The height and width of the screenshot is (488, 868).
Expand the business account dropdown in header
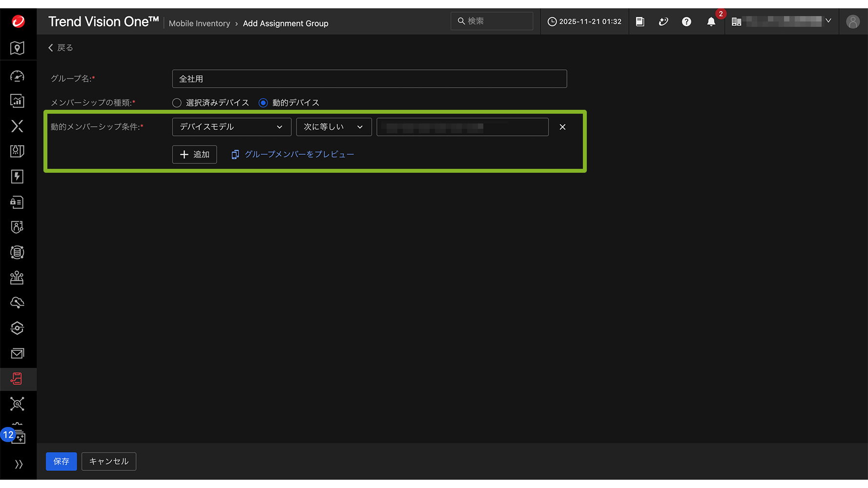pyautogui.click(x=783, y=21)
